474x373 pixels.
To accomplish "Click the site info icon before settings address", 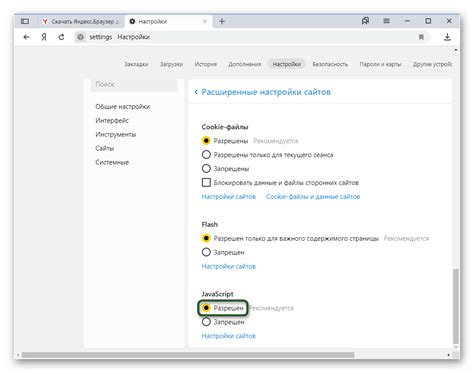I will point(80,37).
